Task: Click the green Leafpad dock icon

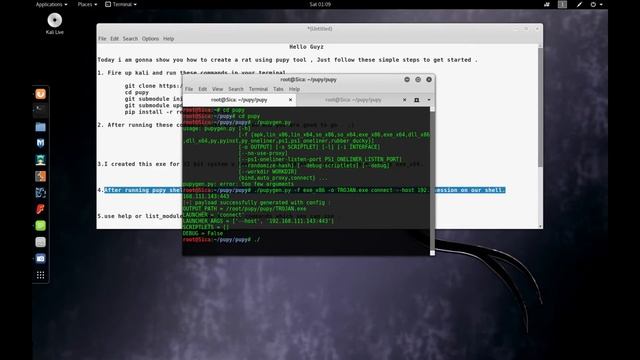Action: point(40,226)
